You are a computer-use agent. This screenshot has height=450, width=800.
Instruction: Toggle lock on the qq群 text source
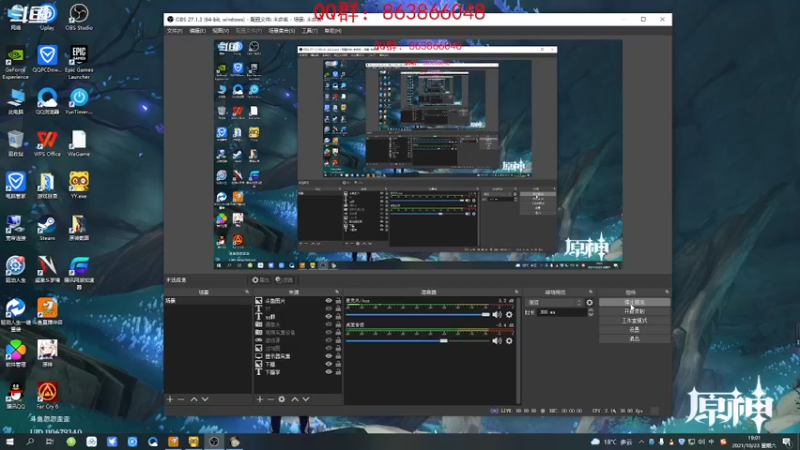pos(338,316)
